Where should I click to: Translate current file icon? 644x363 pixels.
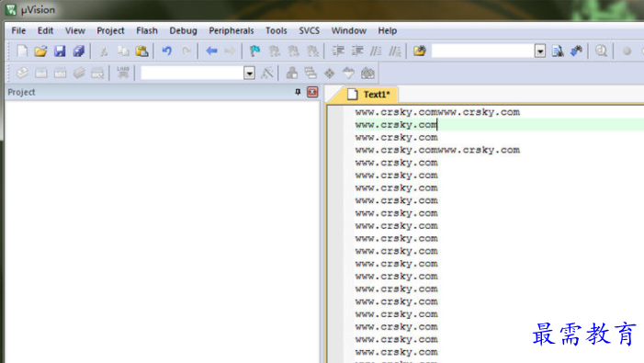22,74
